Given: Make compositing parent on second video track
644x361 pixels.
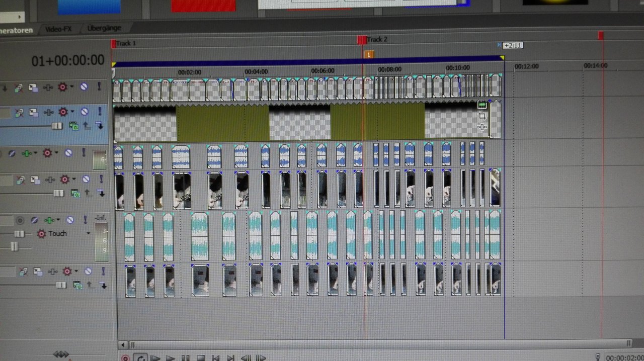Looking at the screenshot, I should coord(87,125).
